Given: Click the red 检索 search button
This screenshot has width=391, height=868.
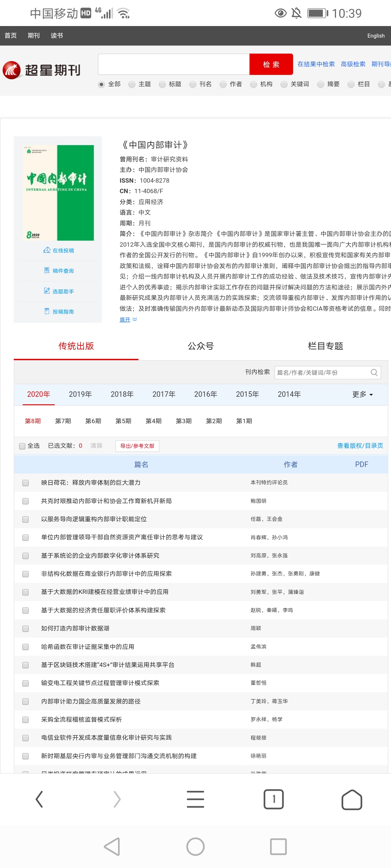Looking at the screenshot, I should (271, 64).
